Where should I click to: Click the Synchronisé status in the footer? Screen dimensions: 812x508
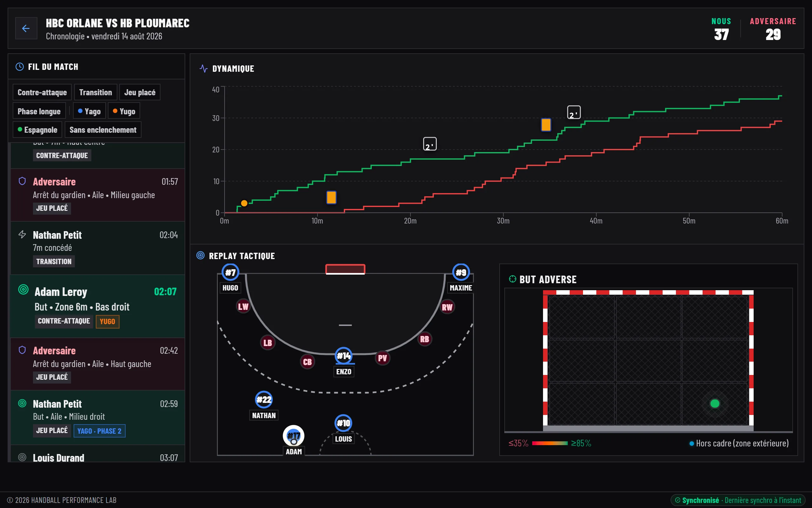738,500
